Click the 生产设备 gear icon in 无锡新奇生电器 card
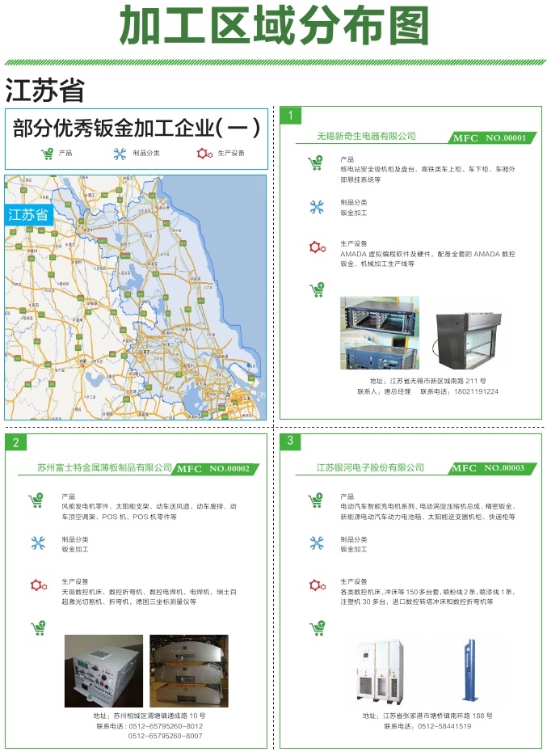Viewport: 547px width, 756px height. 316,247
